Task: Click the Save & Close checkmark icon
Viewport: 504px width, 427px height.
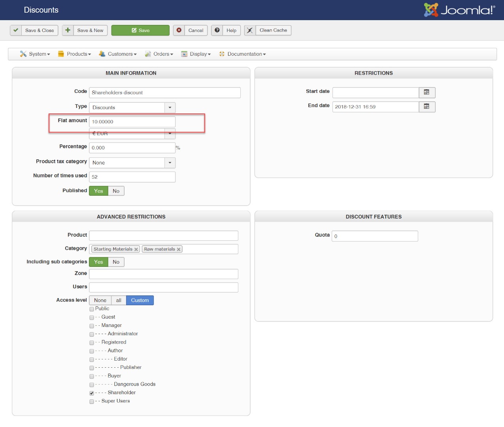Action: click(16, 30)
